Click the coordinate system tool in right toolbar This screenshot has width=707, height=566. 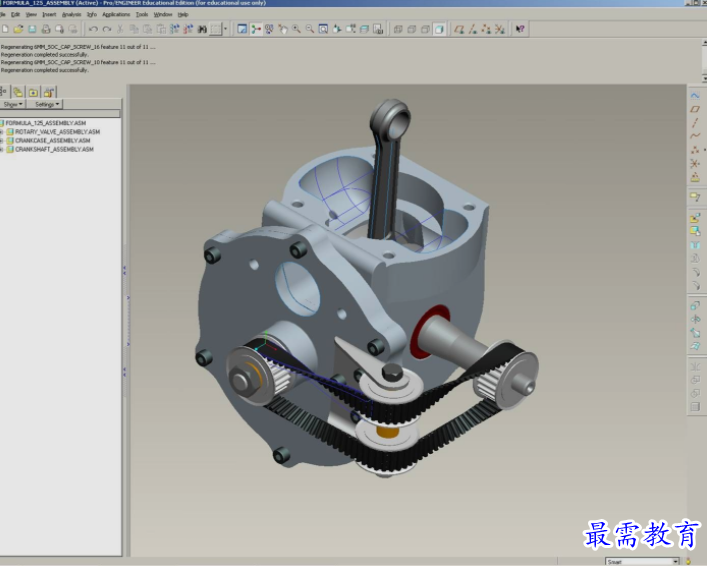point(695,163)
